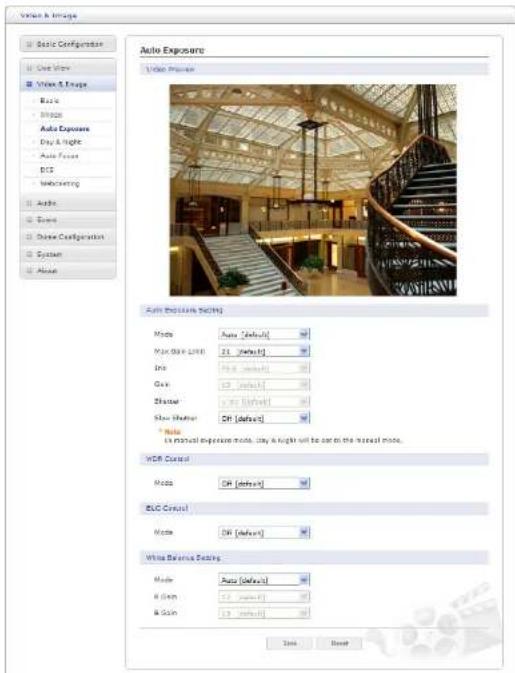This screenshot has width=515, height=673.
Task: Click the BLC Control section header
Action: [314, 508]
